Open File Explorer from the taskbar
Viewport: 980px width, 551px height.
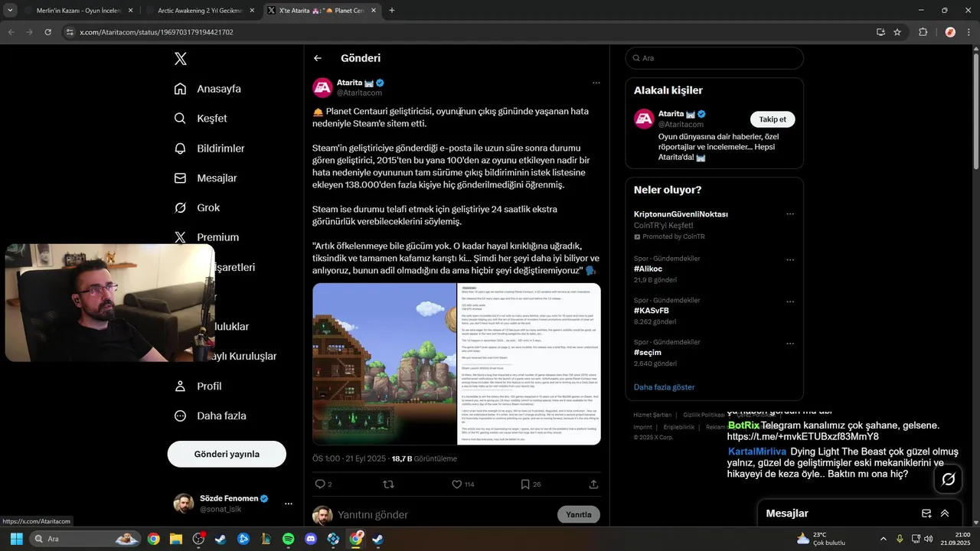click(x=176, y=539)
